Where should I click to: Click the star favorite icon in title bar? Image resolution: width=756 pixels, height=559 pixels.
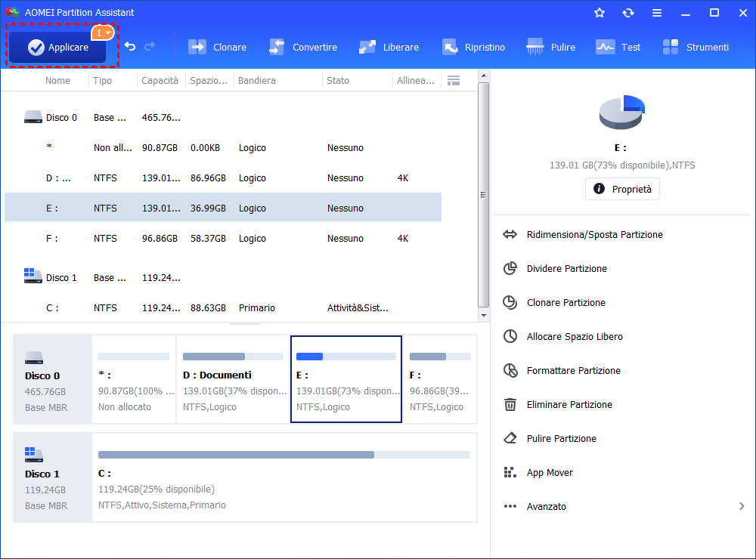600,13
